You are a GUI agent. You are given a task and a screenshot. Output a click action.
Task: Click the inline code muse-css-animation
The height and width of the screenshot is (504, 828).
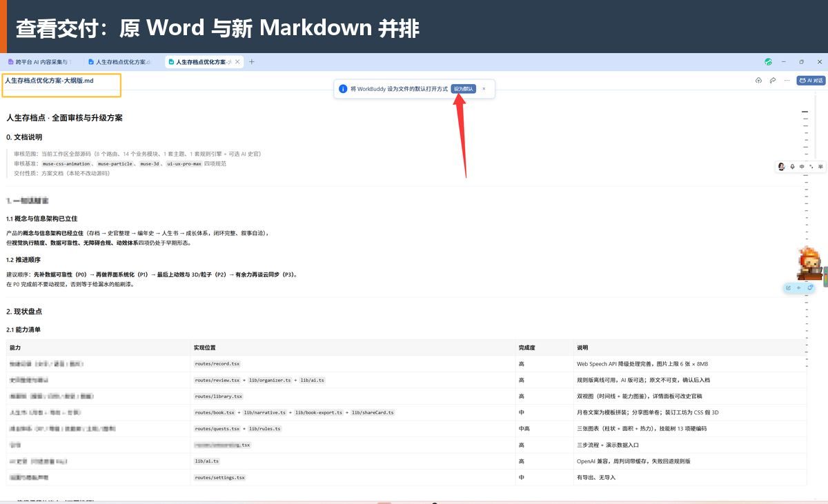(x=66, y=164)
